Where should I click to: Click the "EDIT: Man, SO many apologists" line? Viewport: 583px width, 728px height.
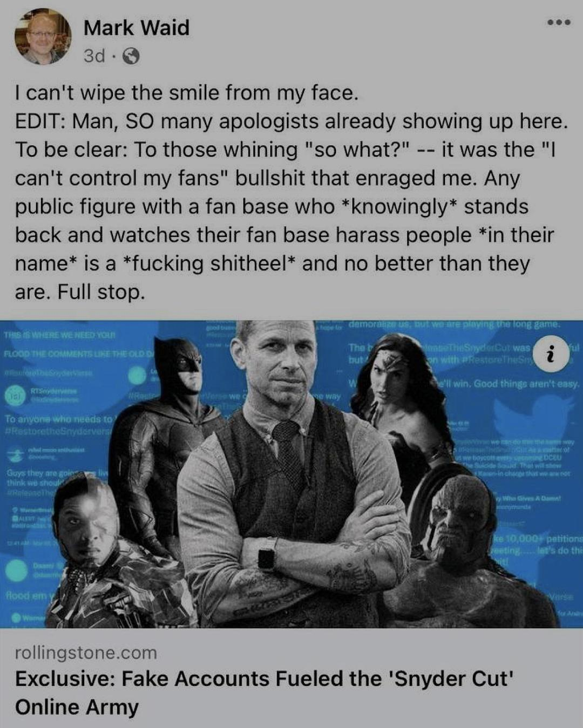[x=291, y=121]
